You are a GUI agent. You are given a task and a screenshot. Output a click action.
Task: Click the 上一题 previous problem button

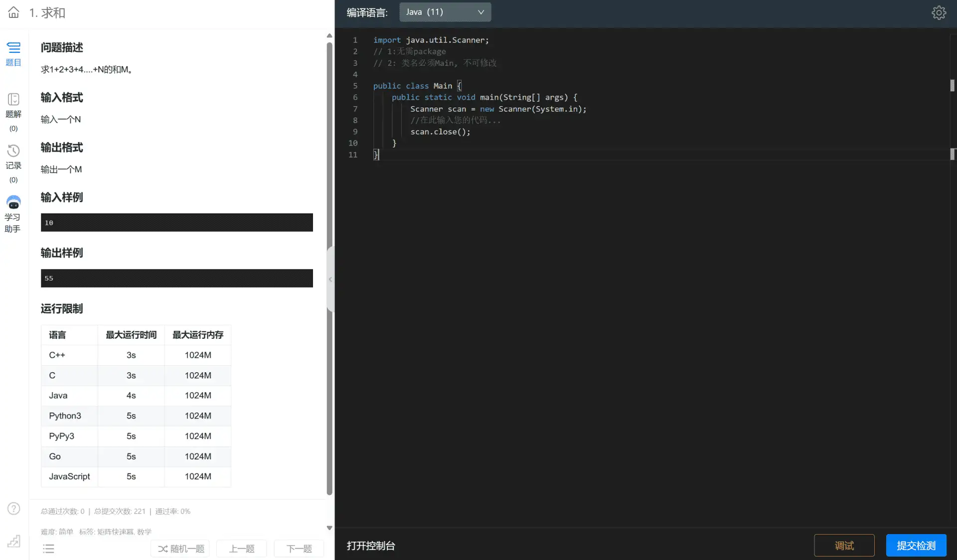pos(242,549)
